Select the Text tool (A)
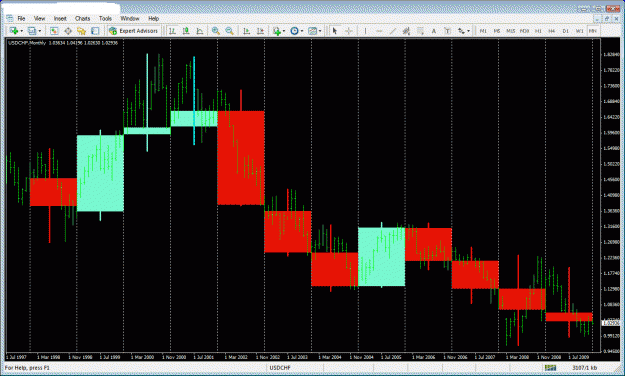625x376 pixels. click(434, 31)
